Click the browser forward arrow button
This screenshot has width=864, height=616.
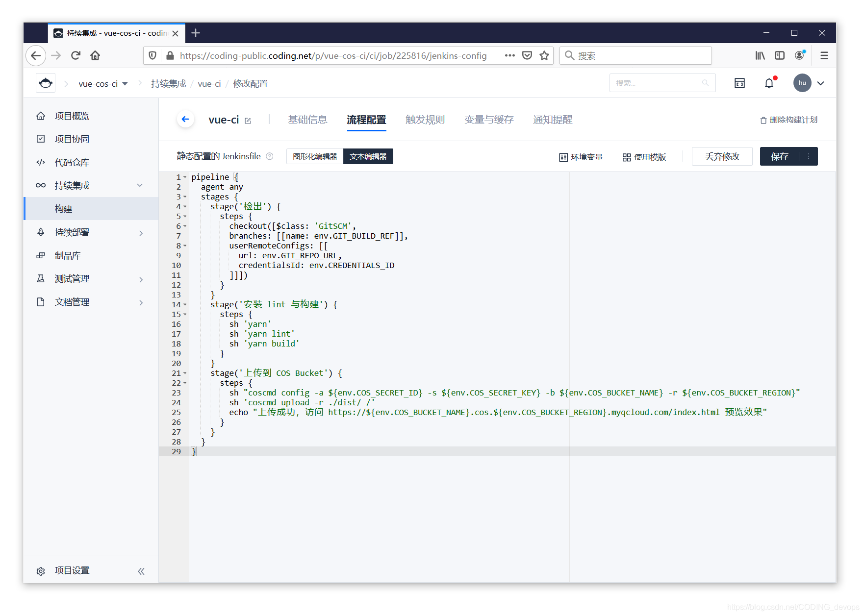click(56, 56)
